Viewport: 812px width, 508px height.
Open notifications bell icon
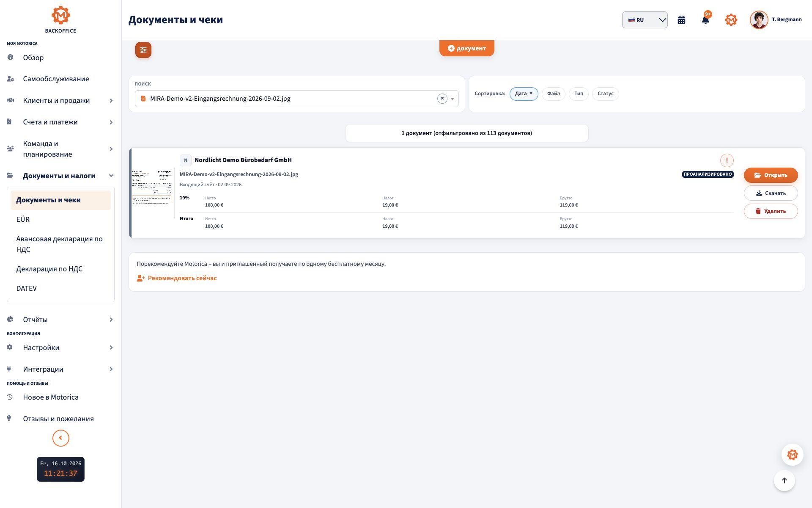(705, 20)
